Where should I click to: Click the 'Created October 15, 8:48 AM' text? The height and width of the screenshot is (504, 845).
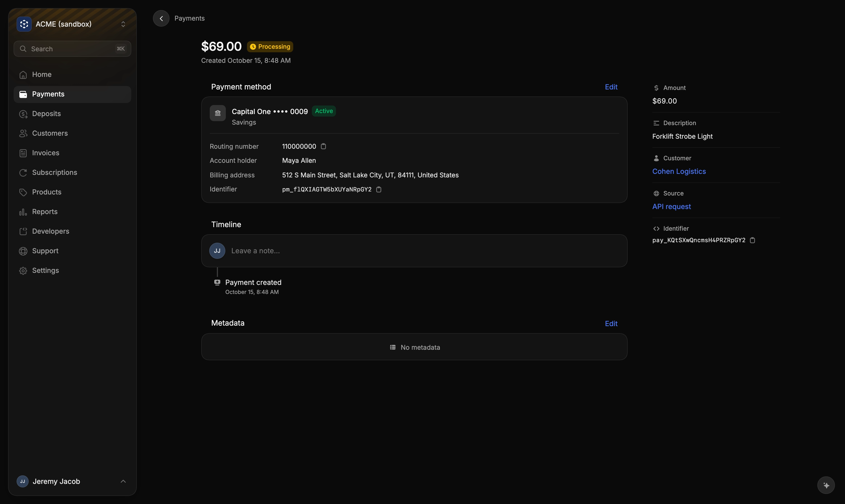pyautogui.click(x=246, y=61)
